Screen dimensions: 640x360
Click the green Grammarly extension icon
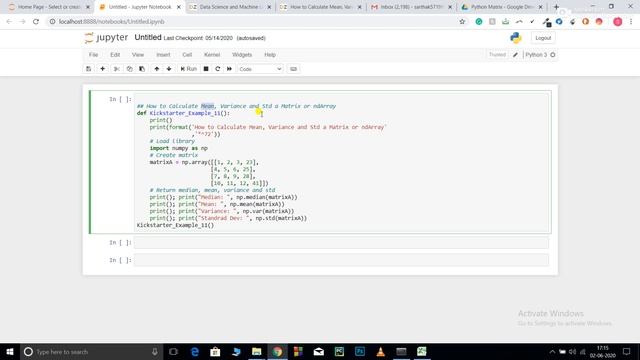tap(479, 22)
